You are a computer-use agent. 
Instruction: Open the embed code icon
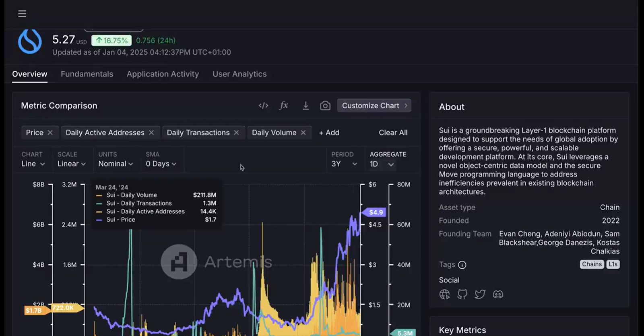pyautogui.click(x=263, y=106)
